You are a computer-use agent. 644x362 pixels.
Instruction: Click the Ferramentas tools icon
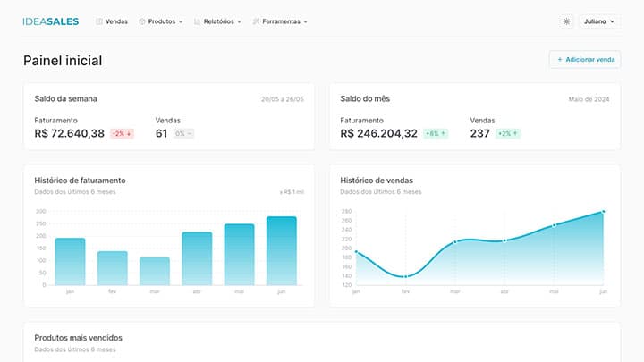point(257,21)
